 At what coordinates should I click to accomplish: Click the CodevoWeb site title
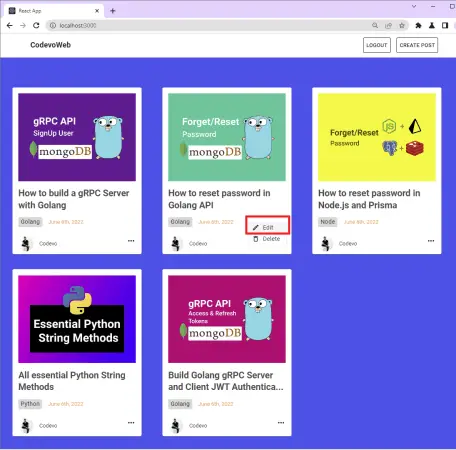pyautogui.click(x=50, y=45)
